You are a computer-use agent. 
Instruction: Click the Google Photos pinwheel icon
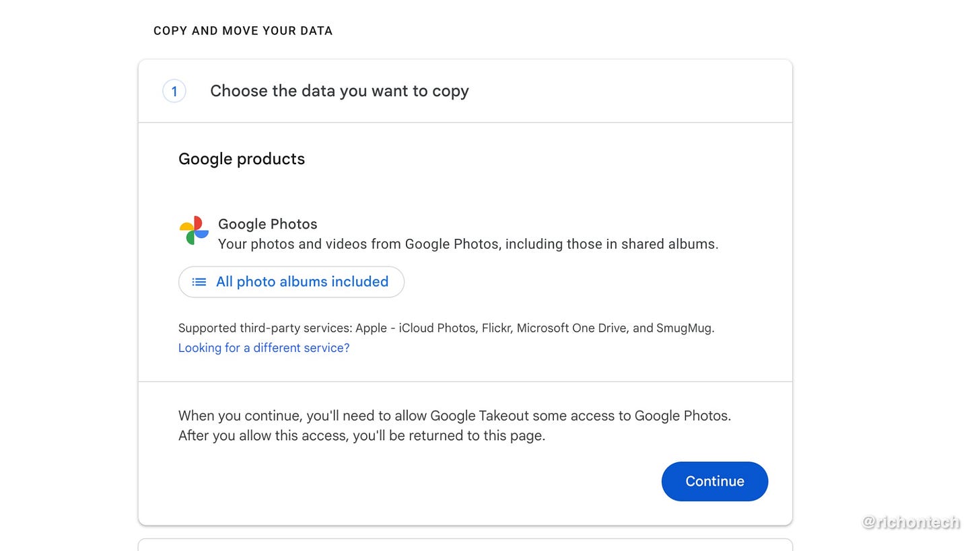tap(194, 231)
